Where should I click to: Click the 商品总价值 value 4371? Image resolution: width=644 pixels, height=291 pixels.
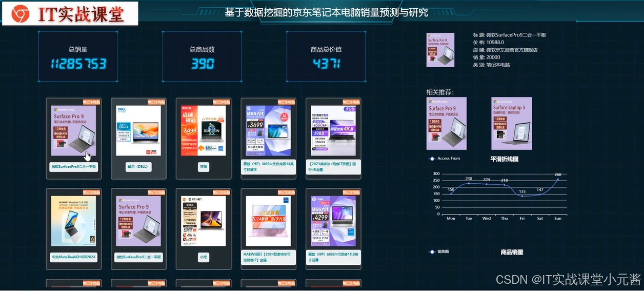327,64
